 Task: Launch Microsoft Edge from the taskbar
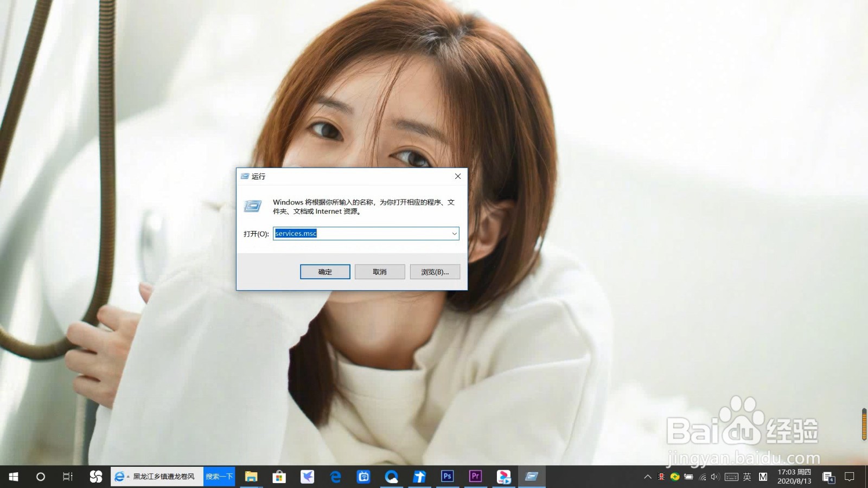tap(336, 477)
